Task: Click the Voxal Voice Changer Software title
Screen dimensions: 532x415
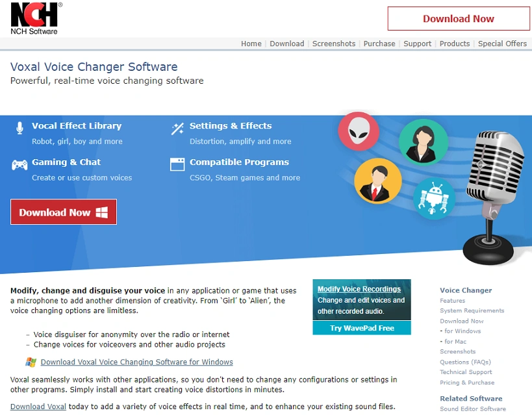Action: tap(94, 67)
